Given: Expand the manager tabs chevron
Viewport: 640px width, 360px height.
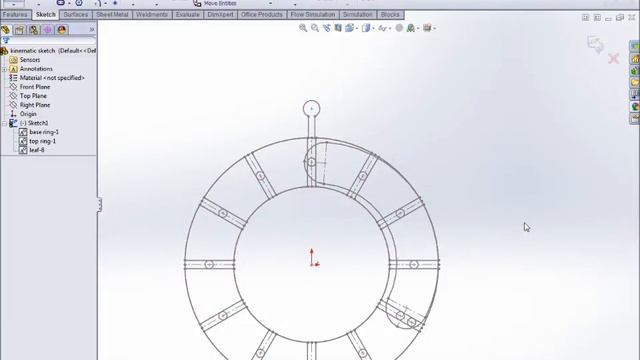Looking at the screenshot, I should pos(92,30).
